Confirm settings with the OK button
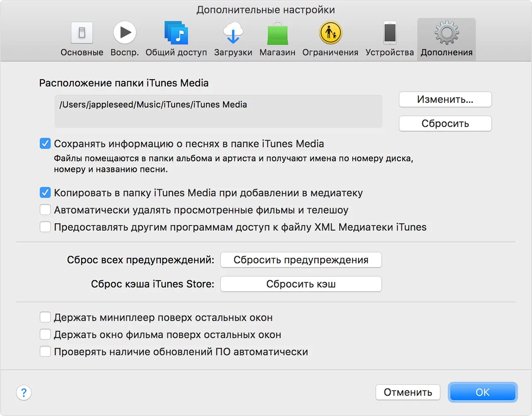Viewport: 532px width, 416px height. 483,392
